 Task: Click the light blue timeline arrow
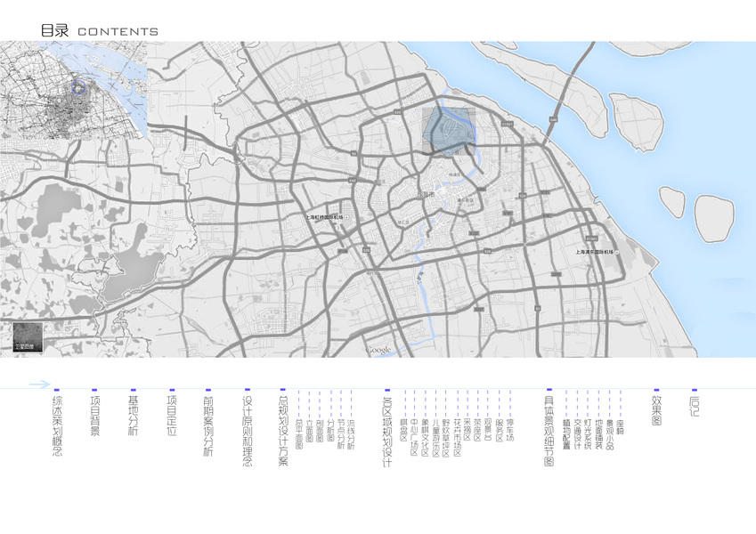(39, 384)
